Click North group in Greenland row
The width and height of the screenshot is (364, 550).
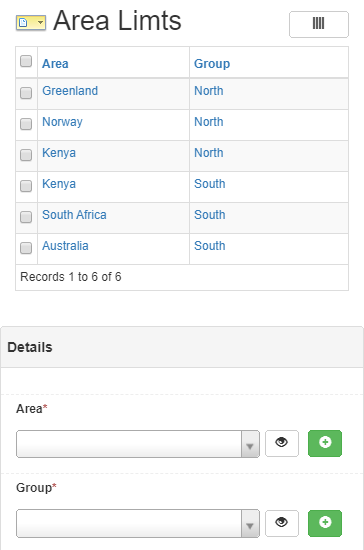click(209, 91)
